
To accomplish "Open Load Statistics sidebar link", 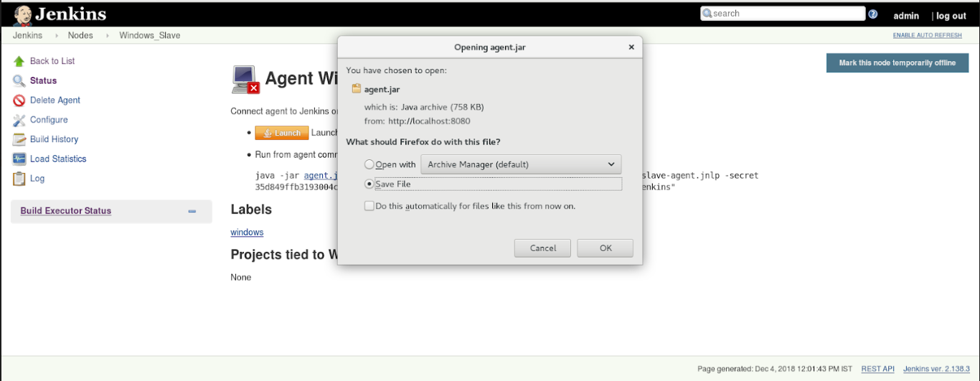I will (58, 159).
